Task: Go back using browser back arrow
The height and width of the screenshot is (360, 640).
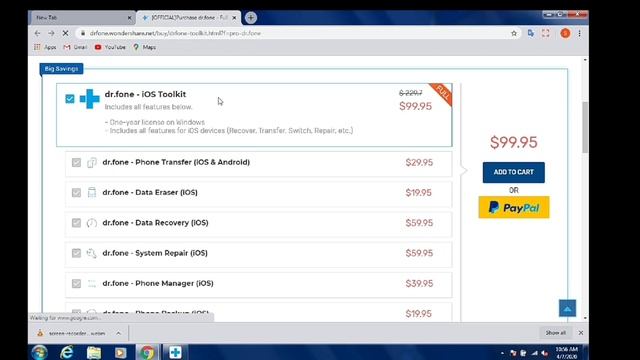Action: point(38,33)
